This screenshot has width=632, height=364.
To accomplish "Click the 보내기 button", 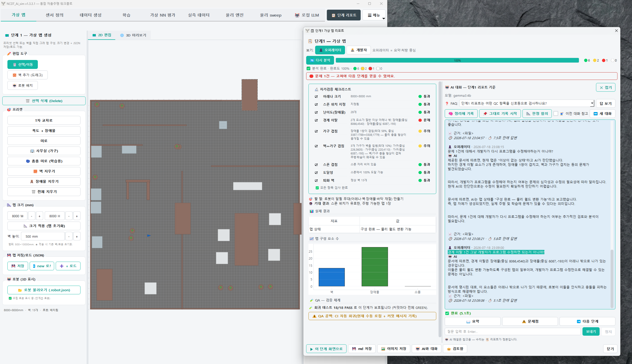I will pos(591,331).
